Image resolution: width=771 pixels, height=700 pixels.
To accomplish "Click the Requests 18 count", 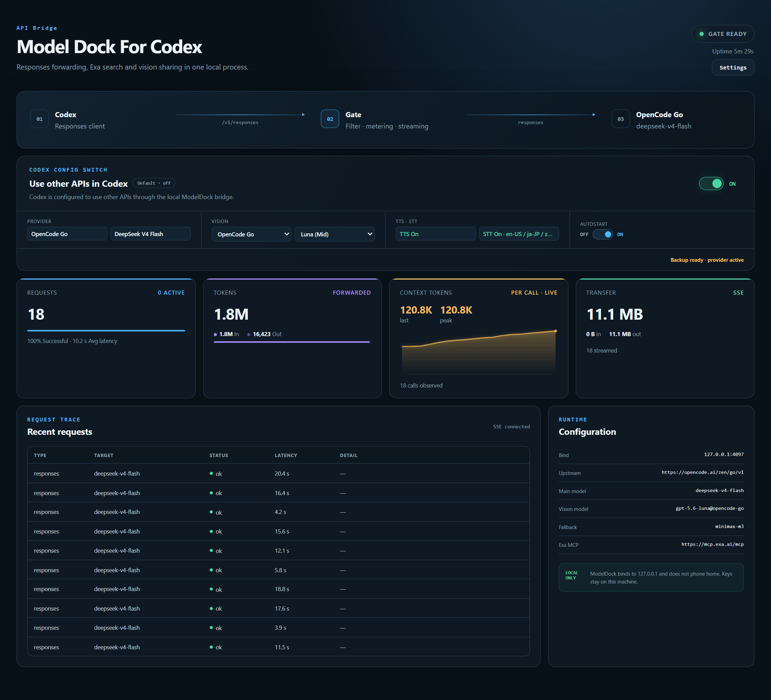I will coord(36,314).
